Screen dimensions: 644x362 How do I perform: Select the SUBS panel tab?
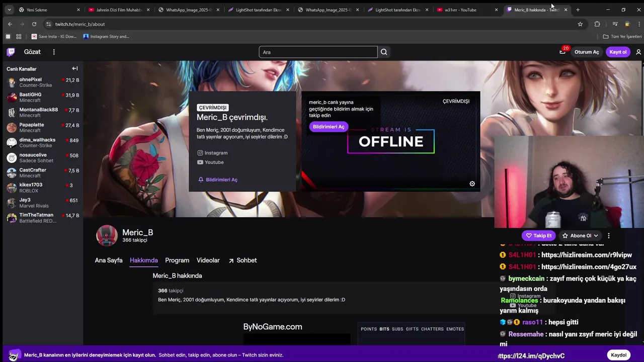pyautogui.click(x=397, y=329)
